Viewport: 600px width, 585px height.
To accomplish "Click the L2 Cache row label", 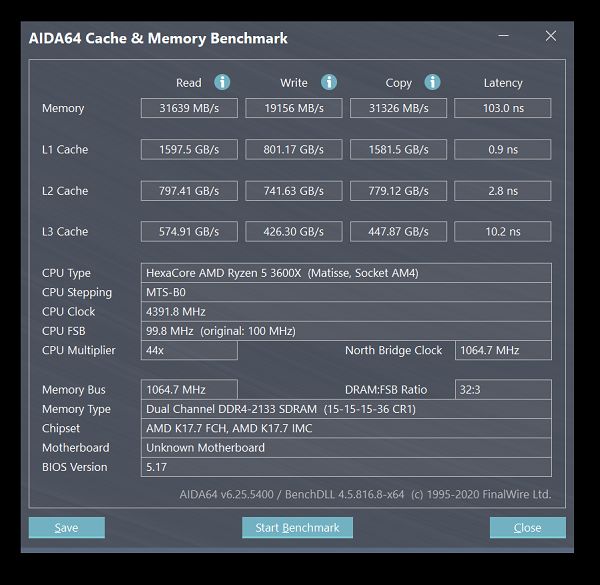I will point(65,191).
